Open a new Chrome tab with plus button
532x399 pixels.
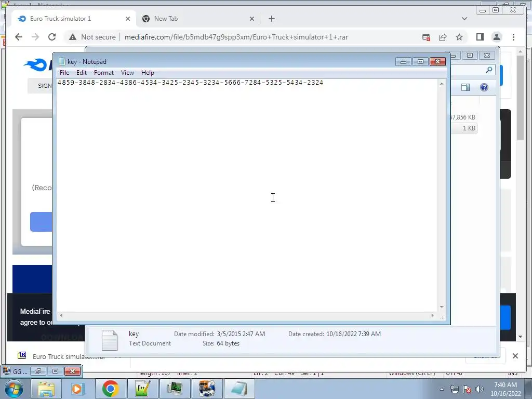[x=271, y=19]
